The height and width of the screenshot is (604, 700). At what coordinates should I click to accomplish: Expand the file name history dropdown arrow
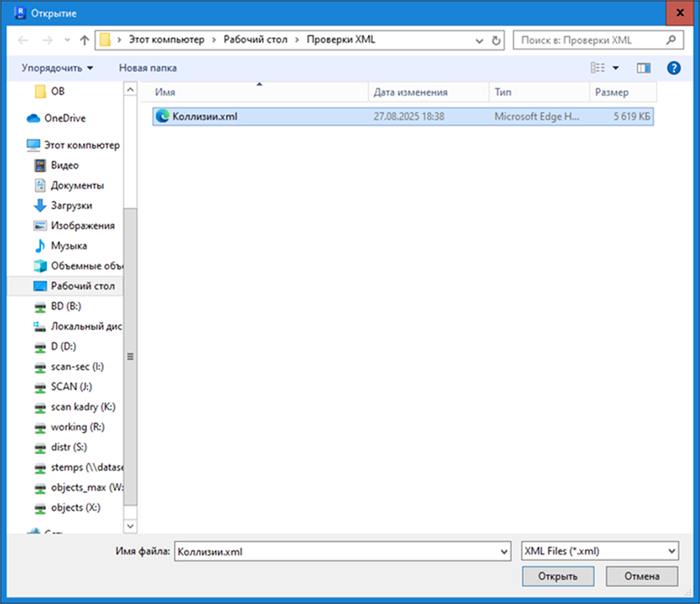pos(504,551)
